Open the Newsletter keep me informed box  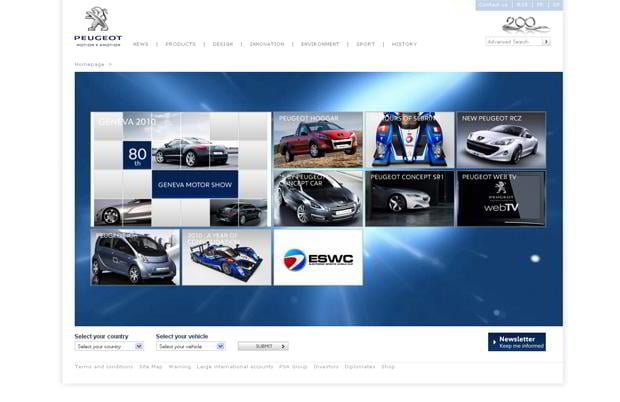point(517,342)
